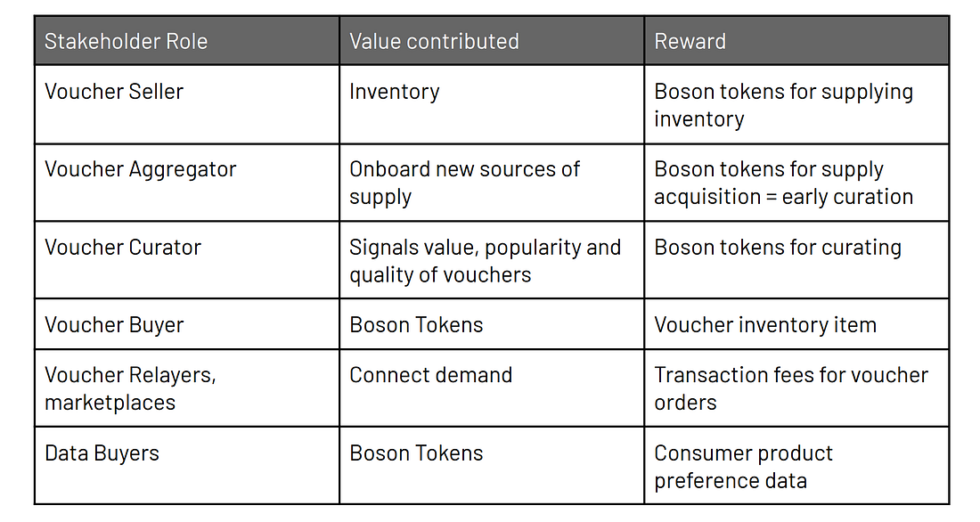The width and height of the screenshot is (980, 522).
Task: Select Transaction fees for voucher orders cell
Action: (796, 388)
